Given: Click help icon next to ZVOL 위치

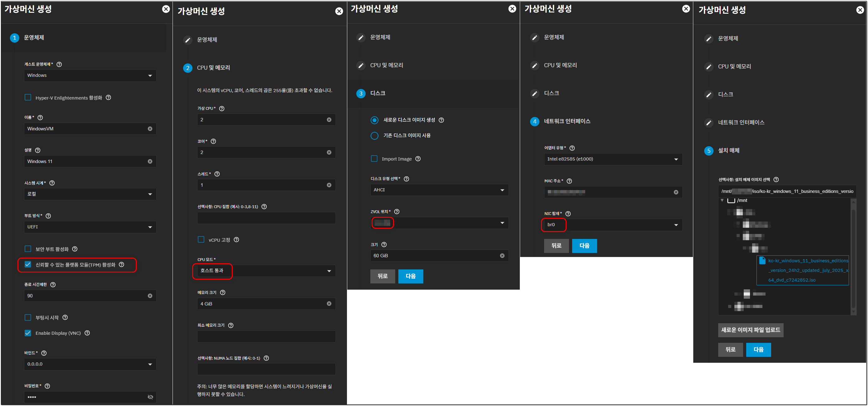Looking at the screenshot, I should coord(396,212).
